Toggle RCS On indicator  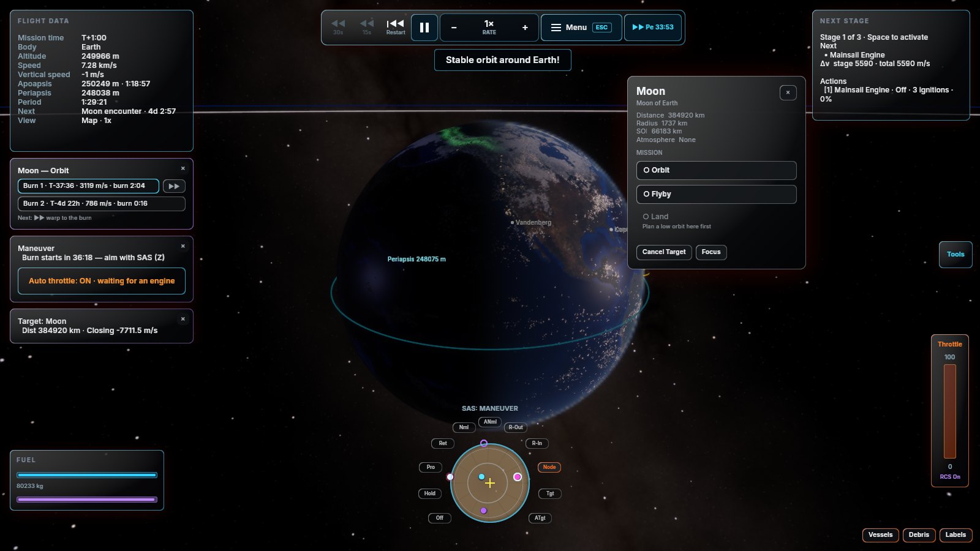pyautogui.click(x=950, y=477)
